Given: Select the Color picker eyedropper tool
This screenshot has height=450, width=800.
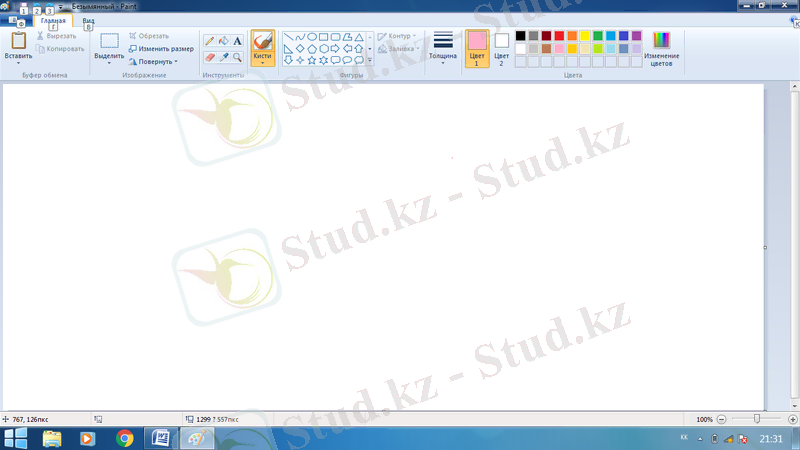Looking at the screenshot, I should pyautogui.click(x=223, y=57).
